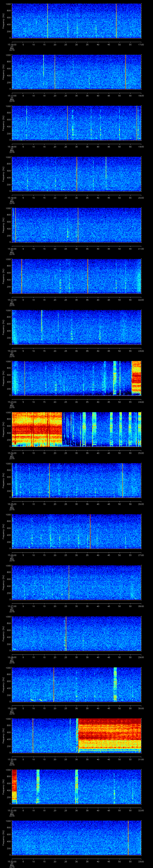
Task: Click the spectrogram panel starting at 15:32:00
Action: pos(77,838)
